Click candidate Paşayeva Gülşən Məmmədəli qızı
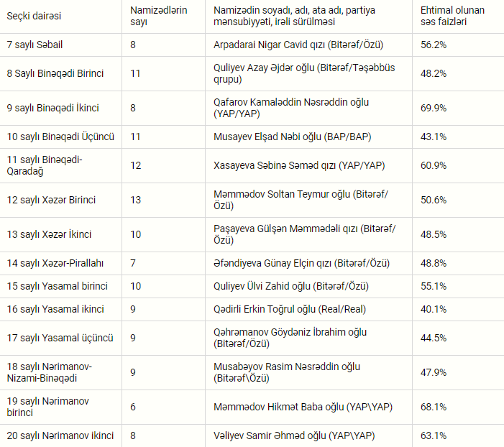Screen dimensions: 504x447 tap(304, 234)
